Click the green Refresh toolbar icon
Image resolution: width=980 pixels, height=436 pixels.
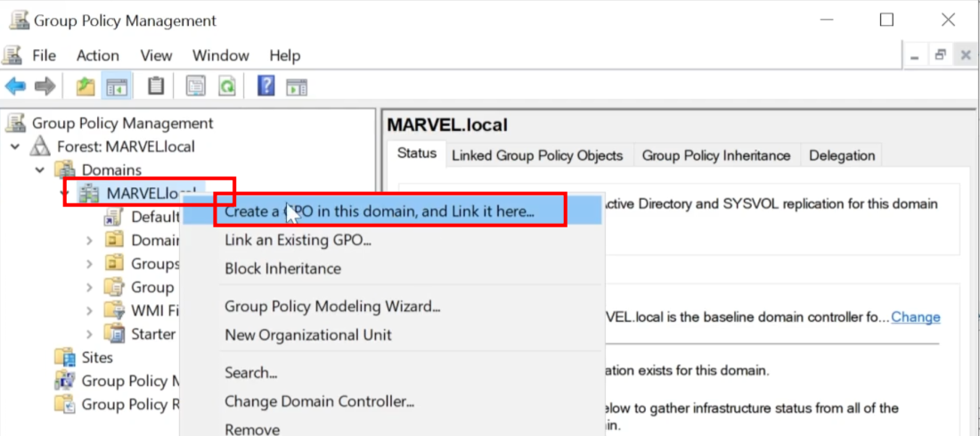point(227,86)
